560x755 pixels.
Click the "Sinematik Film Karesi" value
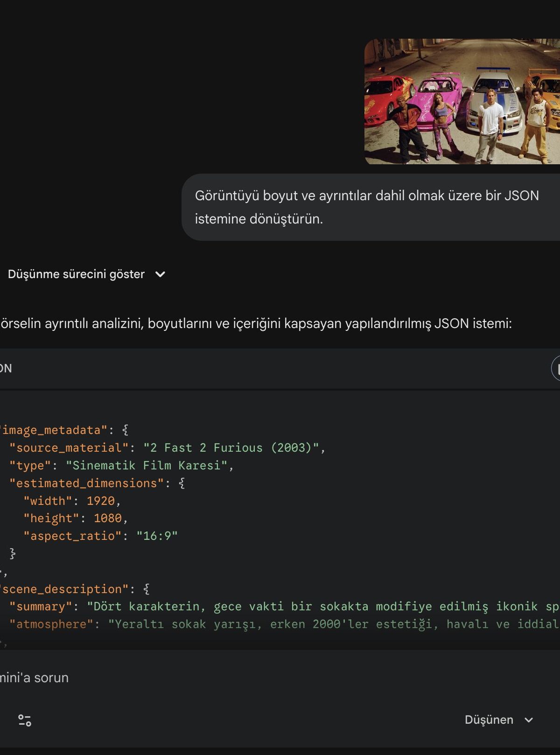[x=147, y=465]
